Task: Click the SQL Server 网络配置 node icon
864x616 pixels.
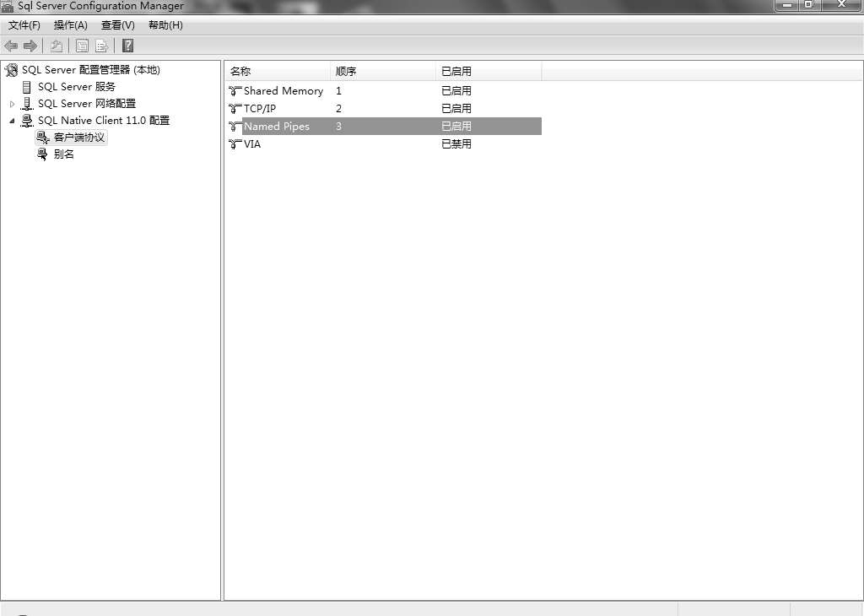Action: pos(26,104)
